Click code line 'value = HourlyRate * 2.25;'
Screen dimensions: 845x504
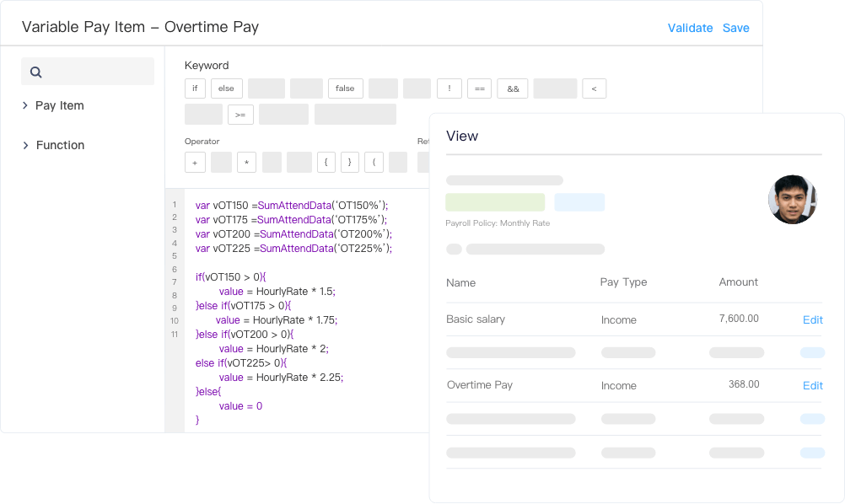coord(282,378)
